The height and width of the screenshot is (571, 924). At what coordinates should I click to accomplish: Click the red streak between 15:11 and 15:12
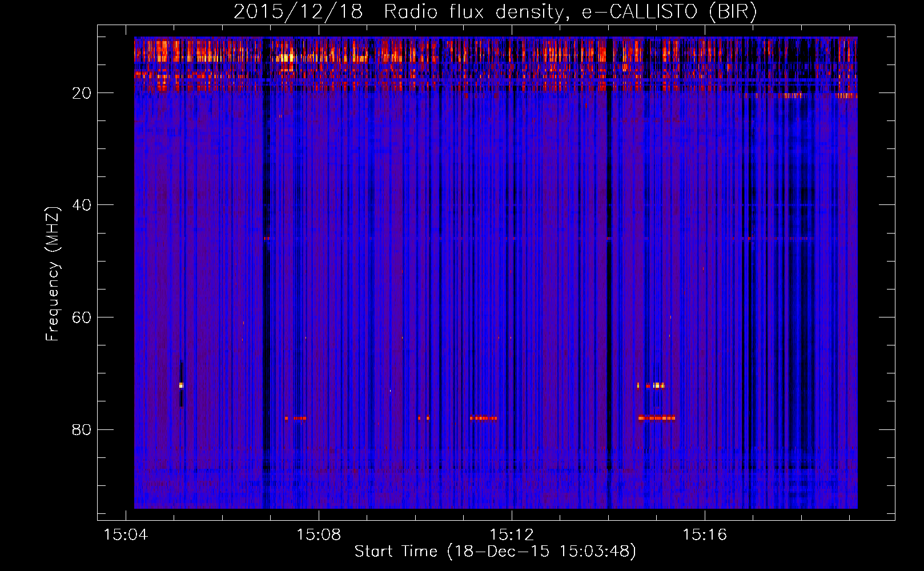click(483, 418)
